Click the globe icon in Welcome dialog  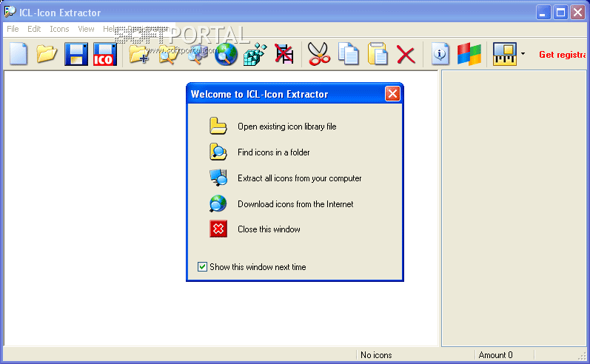point(218,203)
